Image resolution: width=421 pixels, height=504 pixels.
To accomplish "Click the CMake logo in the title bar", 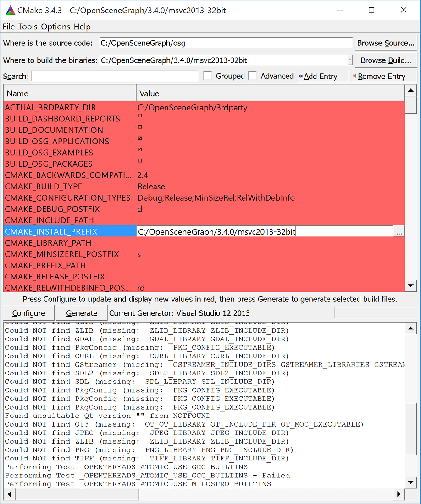I will point(10,10).
